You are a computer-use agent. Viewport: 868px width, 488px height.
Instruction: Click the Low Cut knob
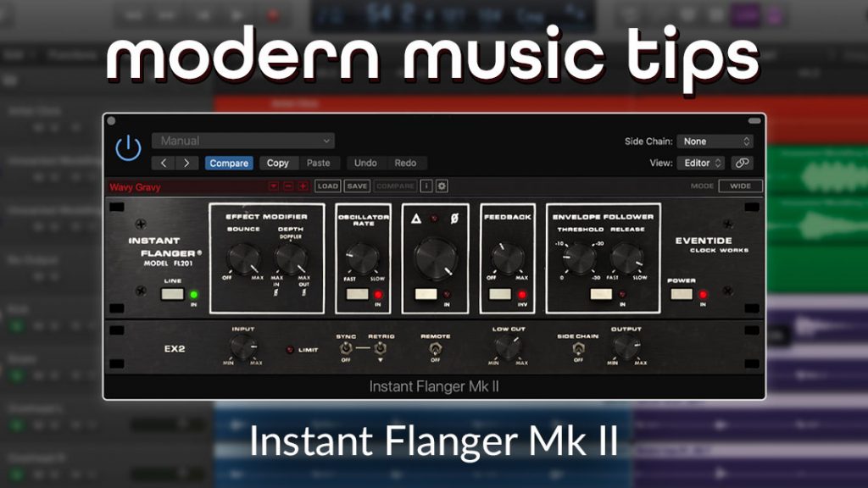(508, 347)
